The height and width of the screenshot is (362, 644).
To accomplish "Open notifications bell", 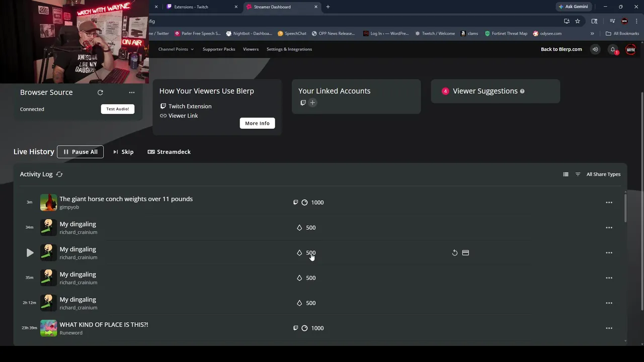I will [x=613, y=49].
